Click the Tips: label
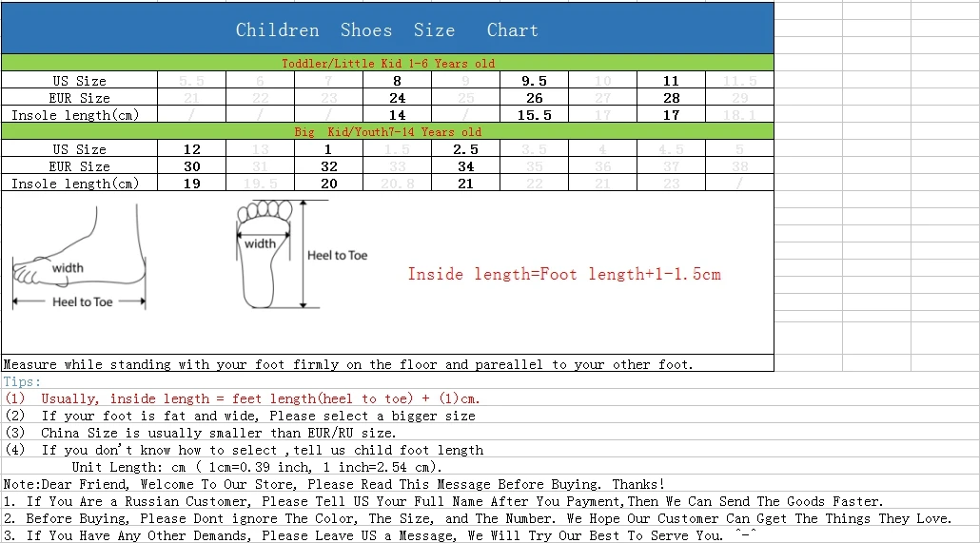The height and width of the screenshot is (543, 980). (22, 381)
